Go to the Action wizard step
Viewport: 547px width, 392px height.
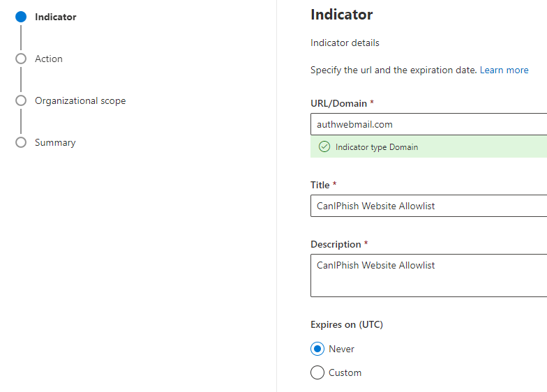tap(49, 59)
